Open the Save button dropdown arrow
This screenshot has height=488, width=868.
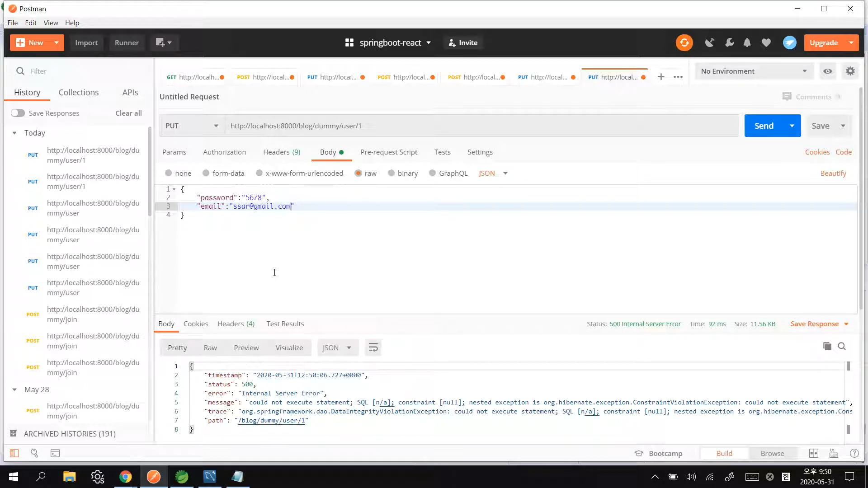point(843,126)
